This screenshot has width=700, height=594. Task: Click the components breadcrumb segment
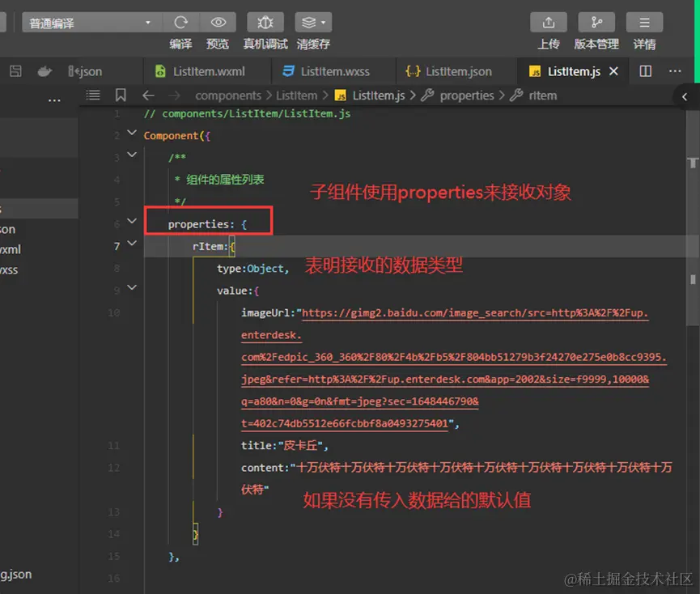point(228,95)
